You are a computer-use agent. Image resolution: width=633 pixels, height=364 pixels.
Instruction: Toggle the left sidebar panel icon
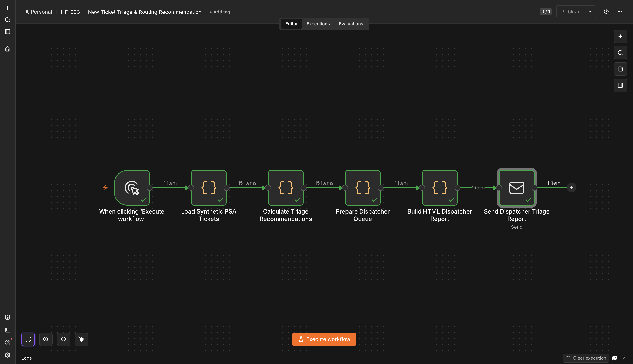(x=8, y=32)
